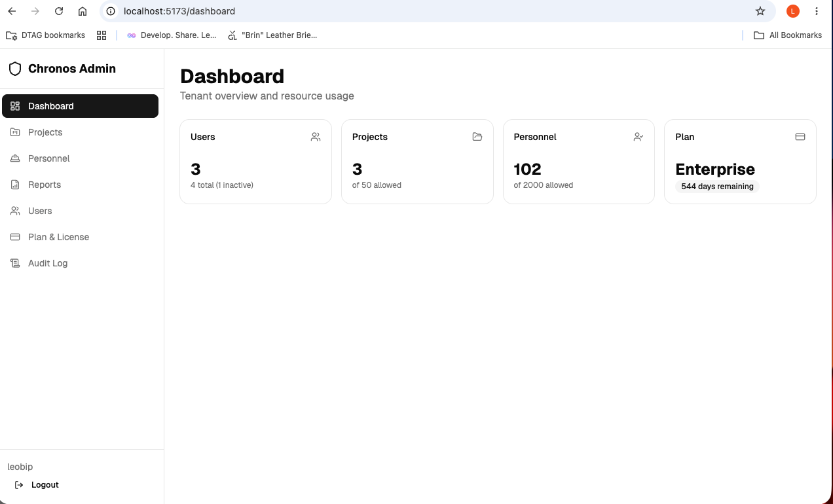Open the bookmarks apps grid icon

pyautogui.click(x=102, y=35)
